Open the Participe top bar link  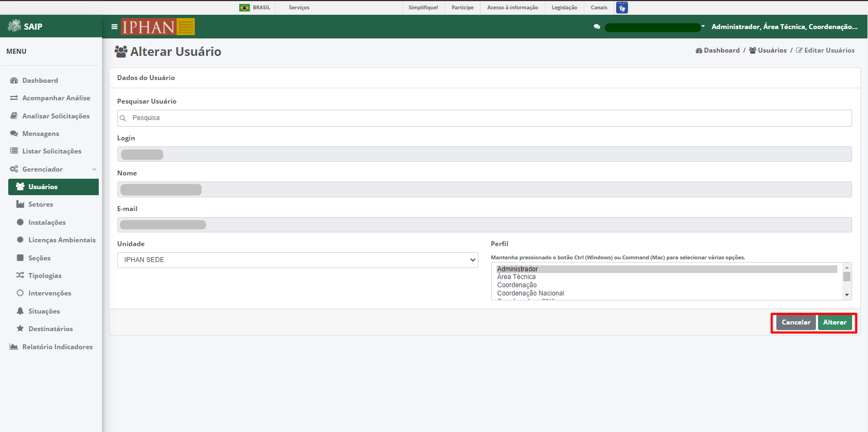click(x=463, y=8)
